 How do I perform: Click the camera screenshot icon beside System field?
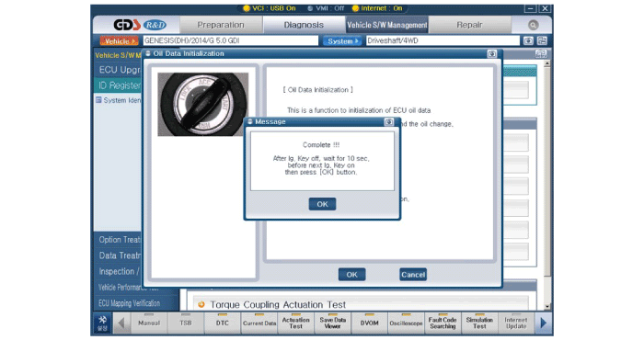[528, 40]
